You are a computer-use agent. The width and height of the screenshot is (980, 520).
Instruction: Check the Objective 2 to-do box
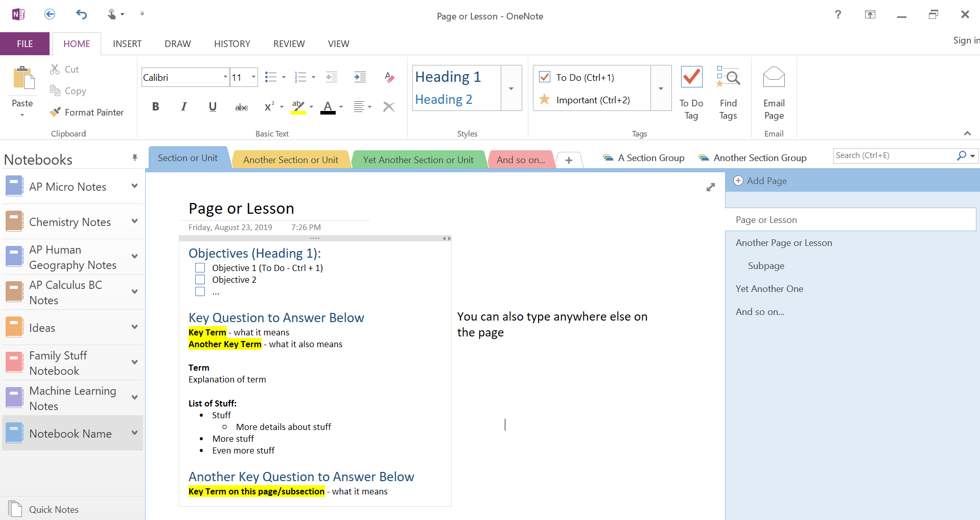click(x=200, y=280)
